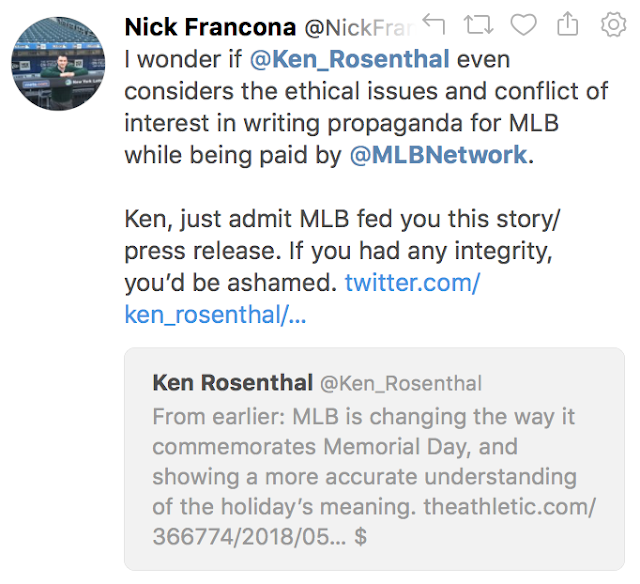Follow the twitter.com/ken_rosenthal link
Screen dimensions: 640x584
pos(412,283)
